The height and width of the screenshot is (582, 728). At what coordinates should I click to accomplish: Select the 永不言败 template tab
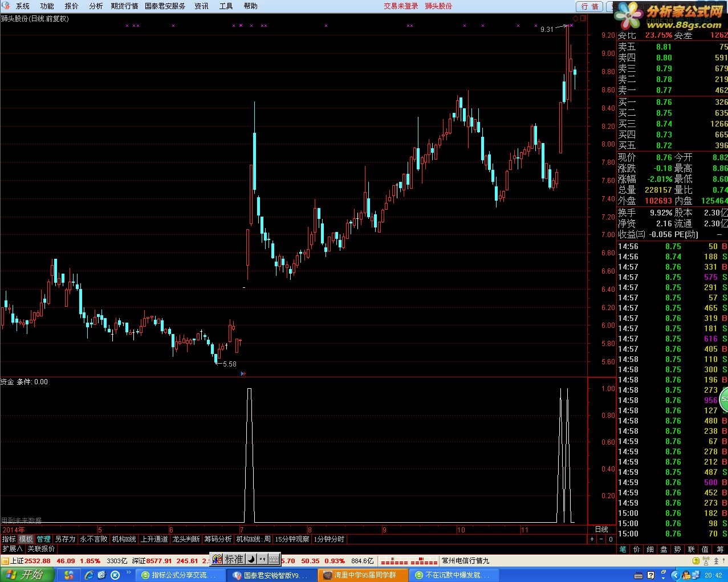point(93,539)
